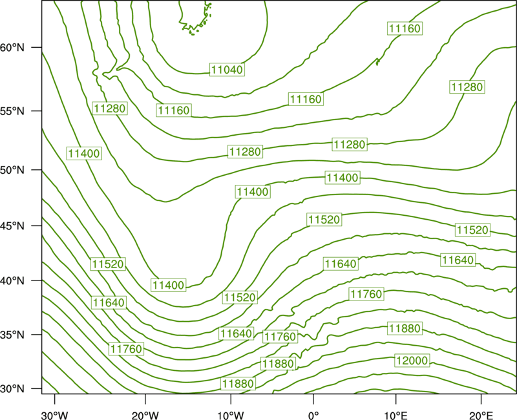The height and width of the screenshot is (420, 517).
Task: Click the 10°E longitude axis label
Action: [396, 415]
